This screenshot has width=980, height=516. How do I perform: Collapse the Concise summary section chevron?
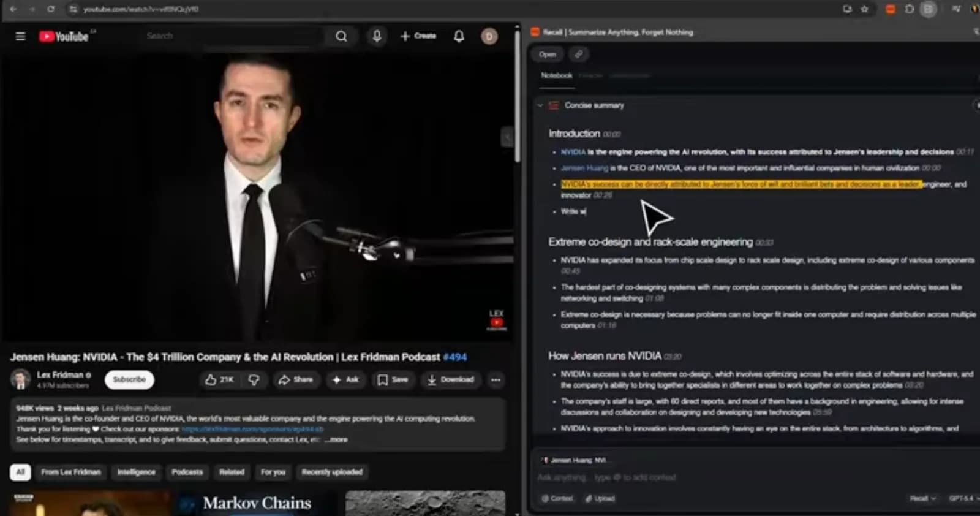540,105
